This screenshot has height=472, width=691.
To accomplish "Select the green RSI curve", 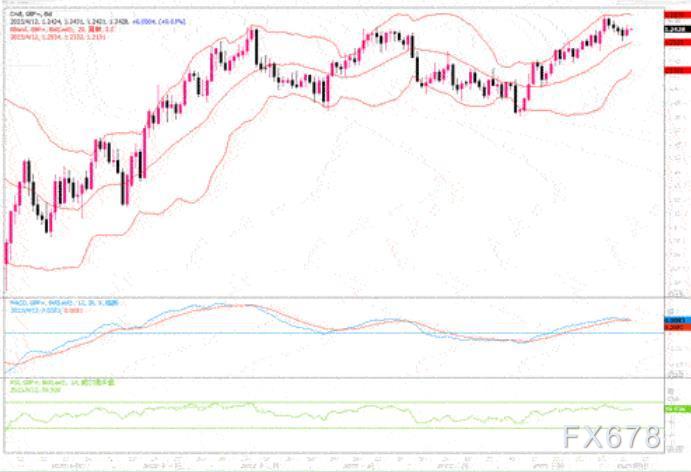I will click(300, 410).
